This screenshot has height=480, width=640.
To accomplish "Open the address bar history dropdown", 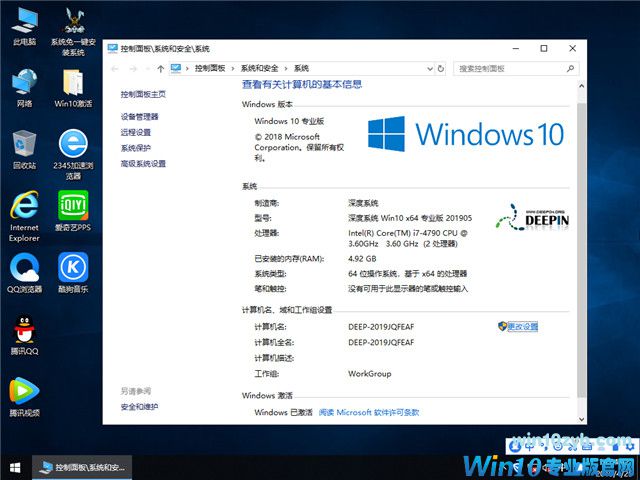I will point(430,69).
